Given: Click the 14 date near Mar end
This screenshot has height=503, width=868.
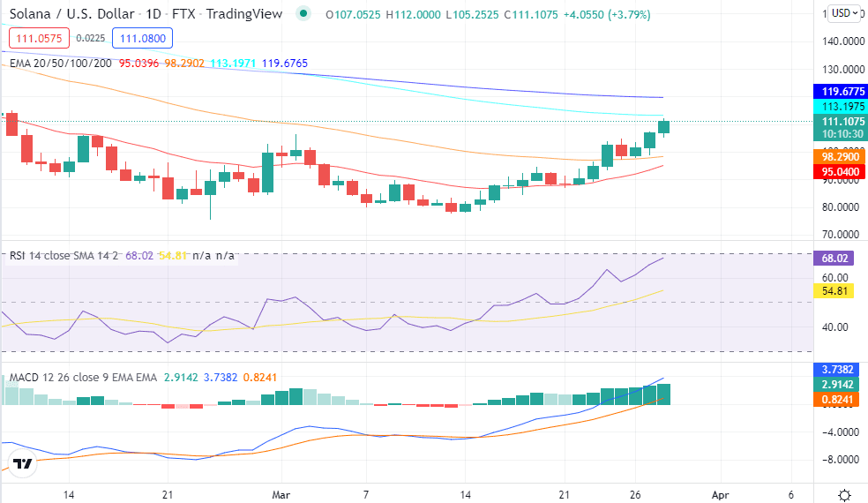Looking at the screenshot, I should point(465,495).
